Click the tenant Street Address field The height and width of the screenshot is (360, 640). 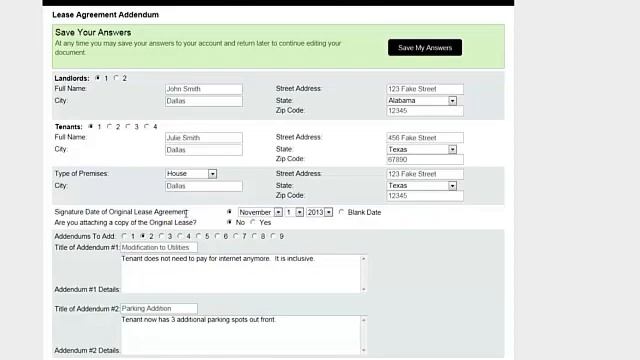pyautogui.click(x=425, y=138)
